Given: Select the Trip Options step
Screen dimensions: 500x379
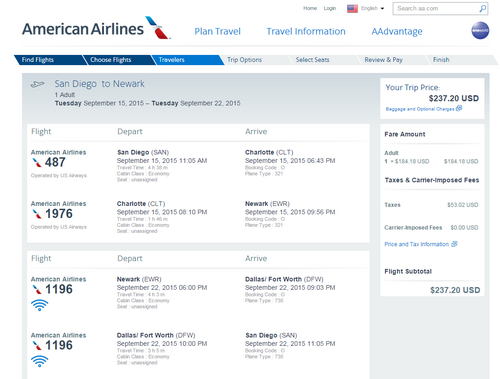Looking at the screenshot, I should tap(256, 60).
